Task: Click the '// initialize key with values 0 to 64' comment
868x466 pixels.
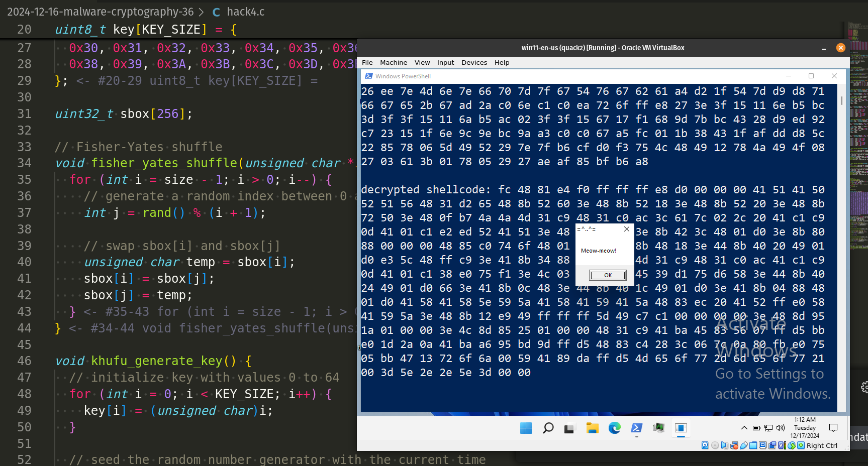Action: (x=205, y=377)
